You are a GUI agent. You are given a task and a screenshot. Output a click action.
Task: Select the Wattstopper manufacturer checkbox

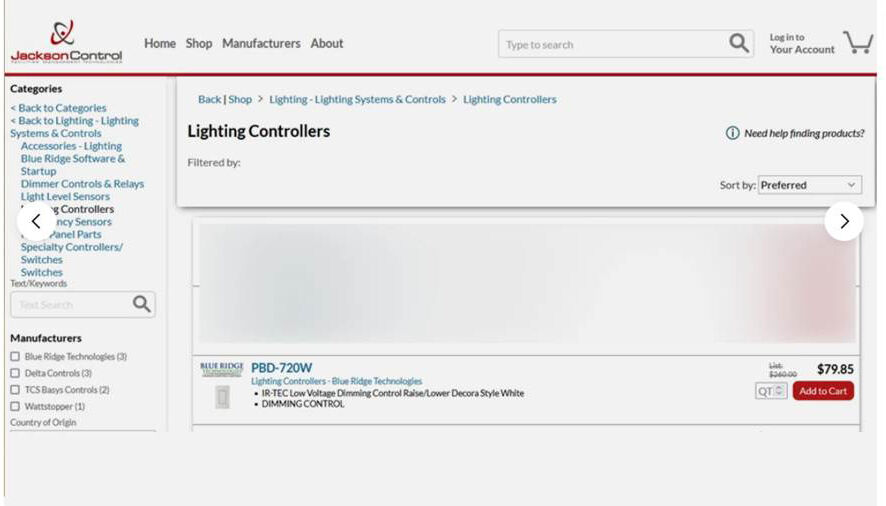tap(15, 407)
